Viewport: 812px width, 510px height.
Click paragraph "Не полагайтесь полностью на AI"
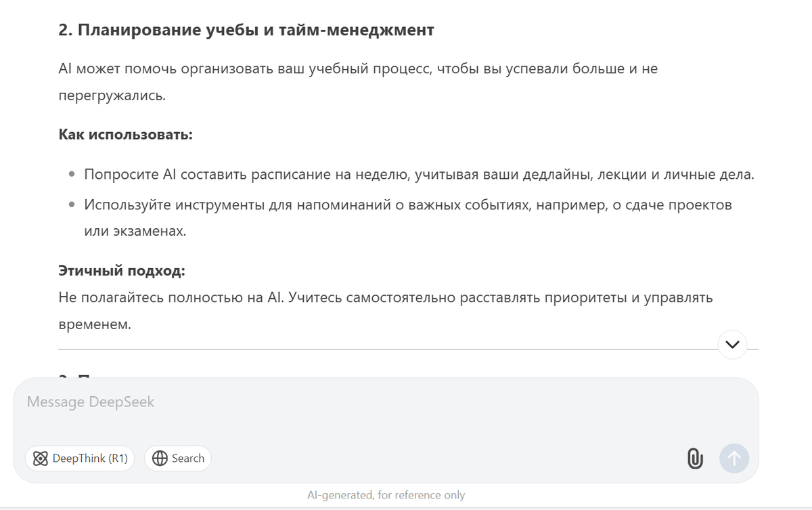(x=386, y=298)
